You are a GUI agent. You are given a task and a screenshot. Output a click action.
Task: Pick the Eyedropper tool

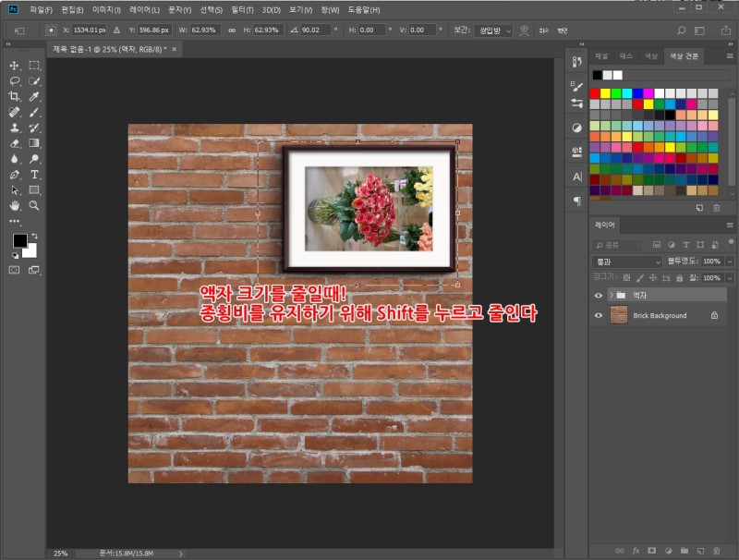[35, 97]
